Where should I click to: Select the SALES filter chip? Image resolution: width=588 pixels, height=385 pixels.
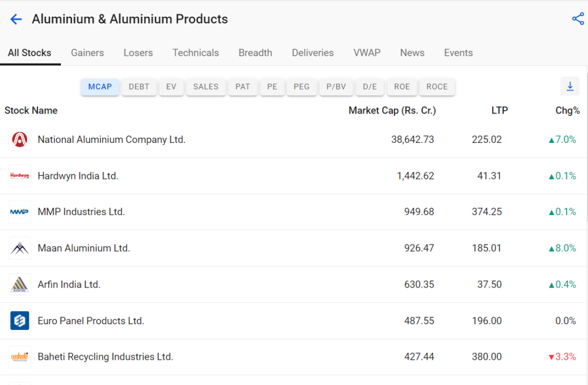206,87
